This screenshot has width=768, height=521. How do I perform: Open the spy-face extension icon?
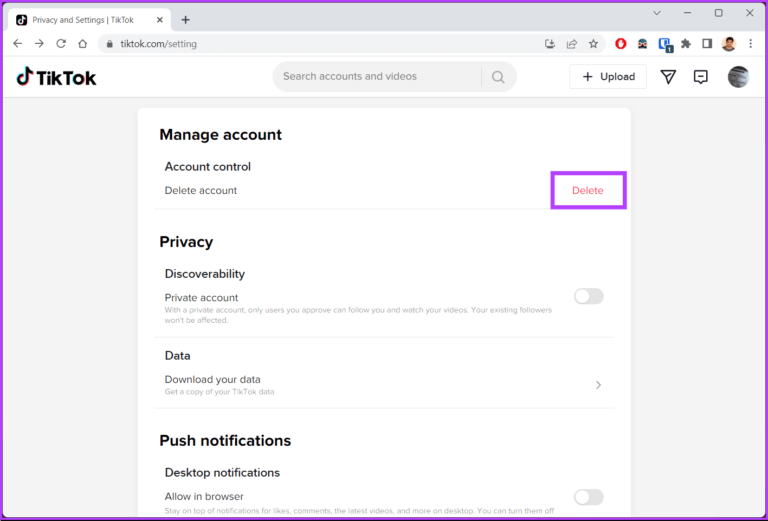[643, 44]
